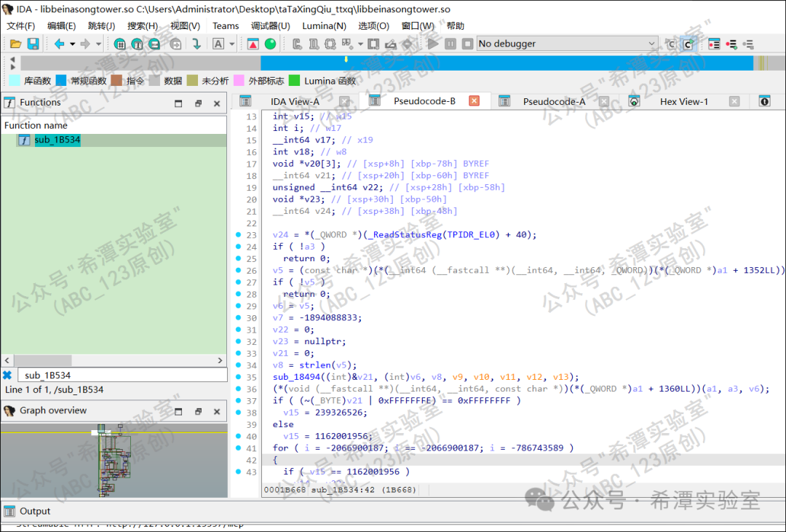This screenshot has width=786, height=532.
Task: Click the open file folder icon
Action: point(15,44)
